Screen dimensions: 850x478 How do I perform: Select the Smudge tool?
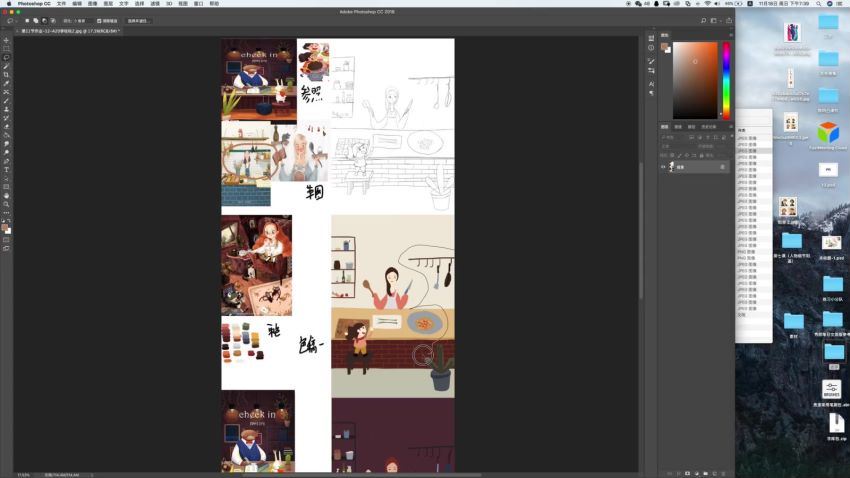coord(7,144)
